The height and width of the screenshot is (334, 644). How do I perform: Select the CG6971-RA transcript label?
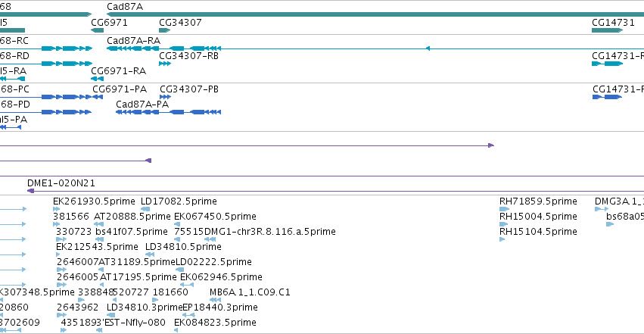click(118, 71)
